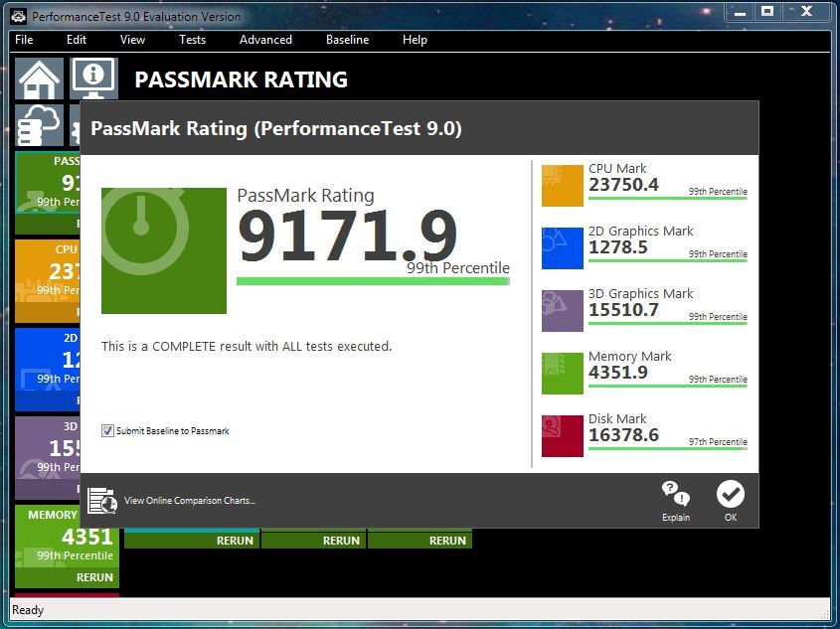Click the Ready status bar text
The height and width of the screenshot is (629, 840).
pyautogui.click(x=28, y=610)
